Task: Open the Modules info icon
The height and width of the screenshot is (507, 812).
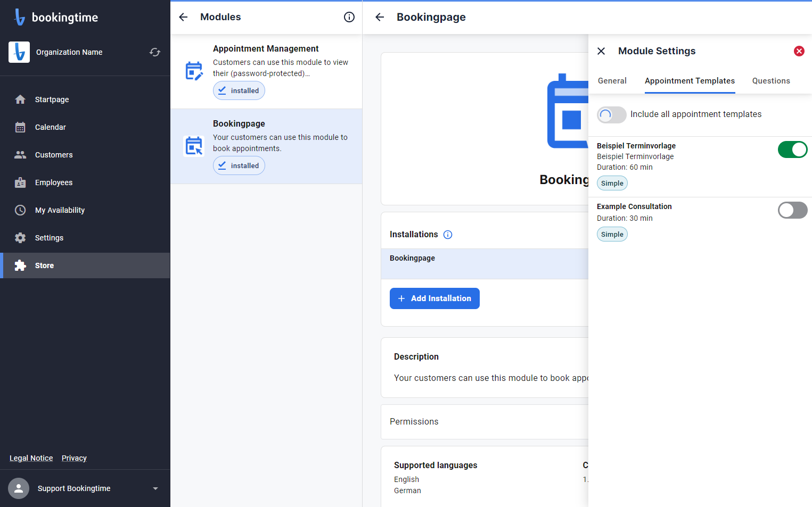Action: 349,17
